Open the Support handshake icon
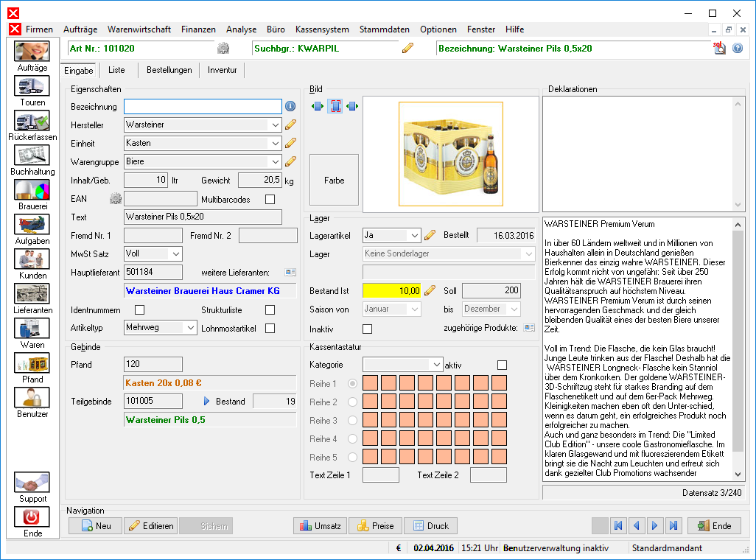Viewport: 756px width, 560px height. pyautogui.click(x=32, y=483)
